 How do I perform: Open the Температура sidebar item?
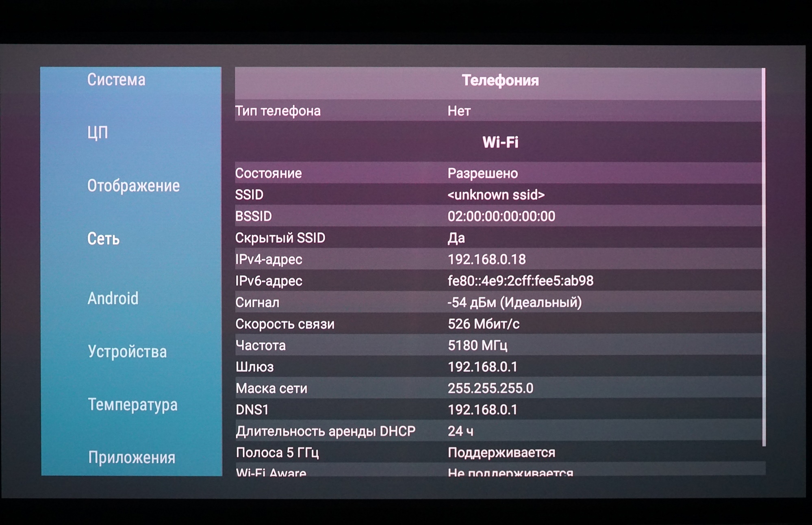click(133, 405)
